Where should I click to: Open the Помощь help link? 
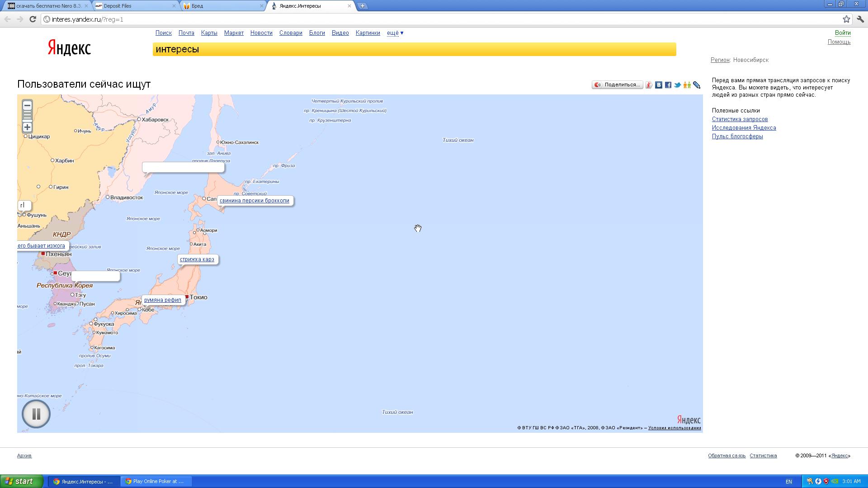839,42
